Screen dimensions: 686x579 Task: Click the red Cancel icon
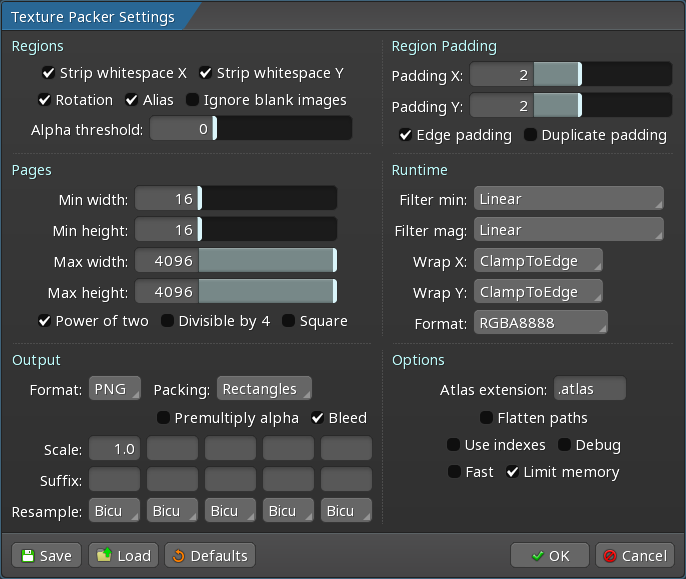609,556
